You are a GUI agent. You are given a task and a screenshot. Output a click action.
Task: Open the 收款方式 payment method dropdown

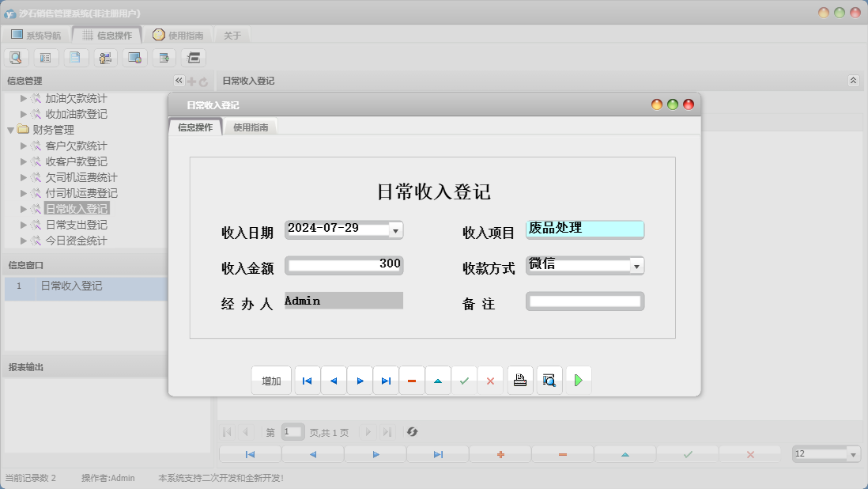tap(636, 266)
